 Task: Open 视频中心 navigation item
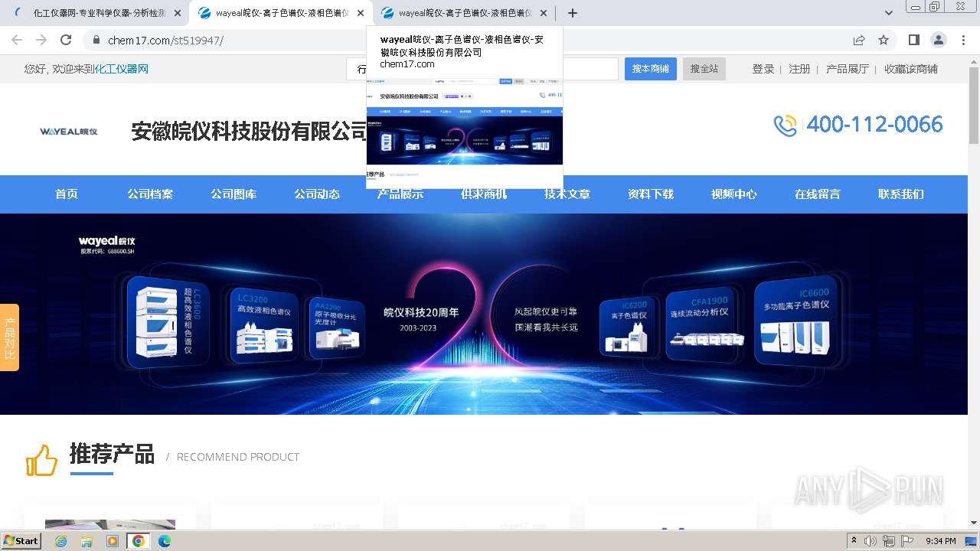click(734, 194)
